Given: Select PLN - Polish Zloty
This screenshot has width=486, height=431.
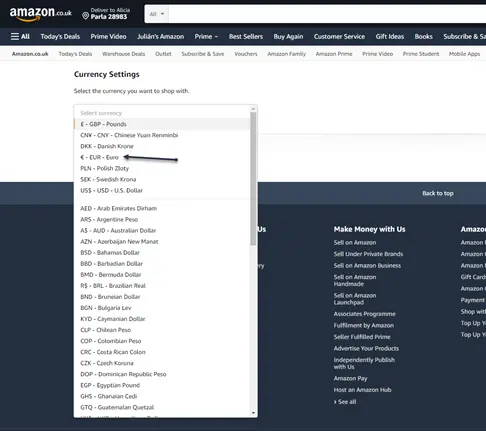Looking at the screenshot, I should (162, 168).
